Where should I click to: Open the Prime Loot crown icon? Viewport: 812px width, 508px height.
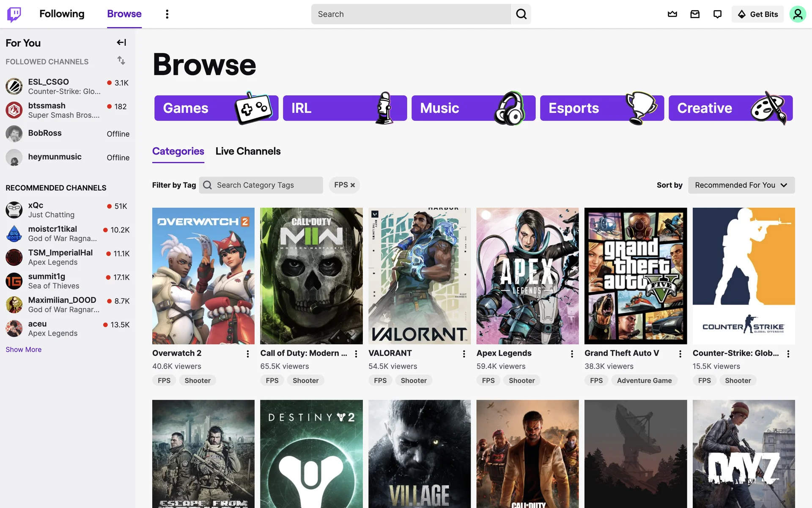pos(672,14)
